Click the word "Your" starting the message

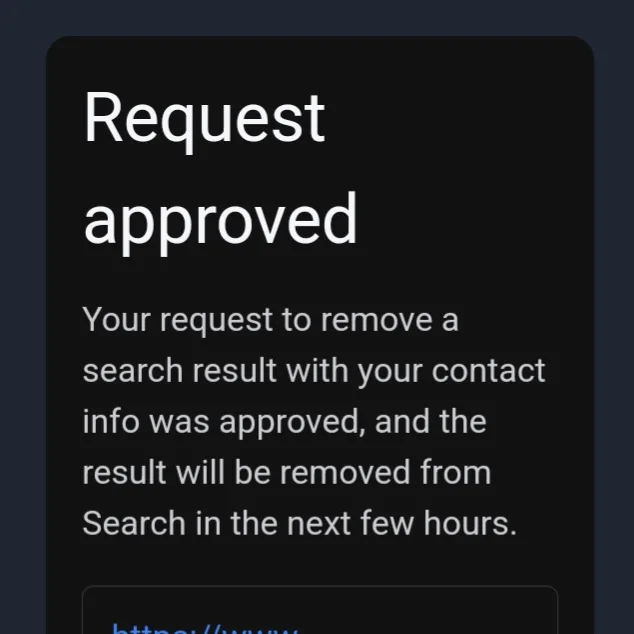click(116, 320)
